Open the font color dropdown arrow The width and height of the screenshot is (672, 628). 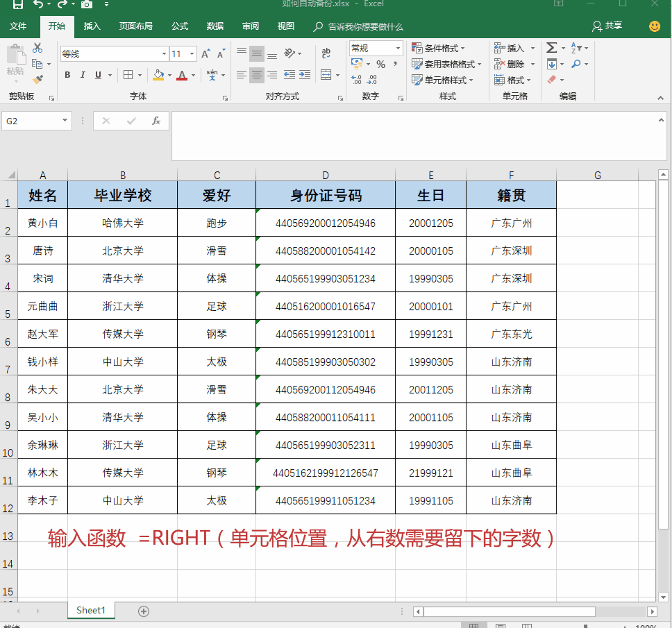(193, 76)
